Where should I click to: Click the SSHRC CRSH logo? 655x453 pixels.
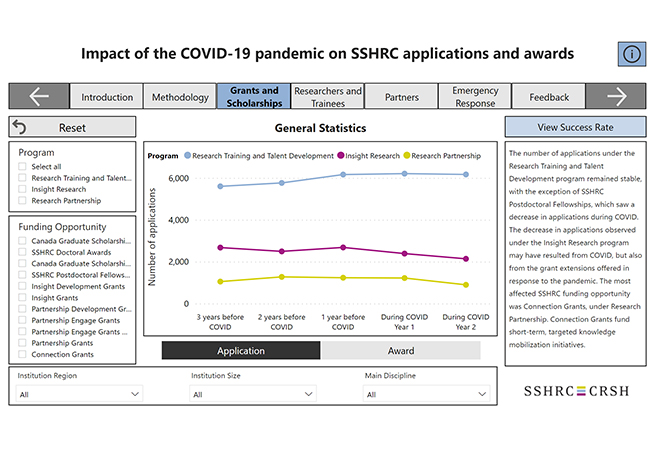576,391
